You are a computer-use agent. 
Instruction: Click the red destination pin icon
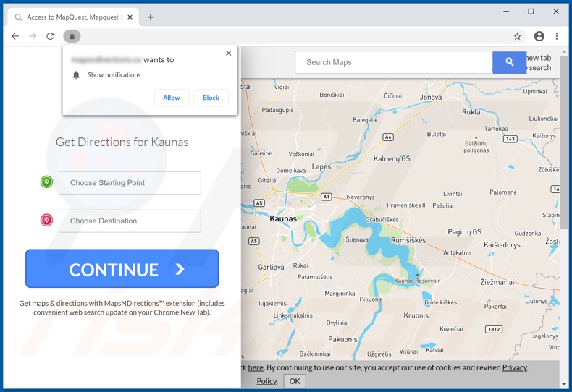click(46, 220)
